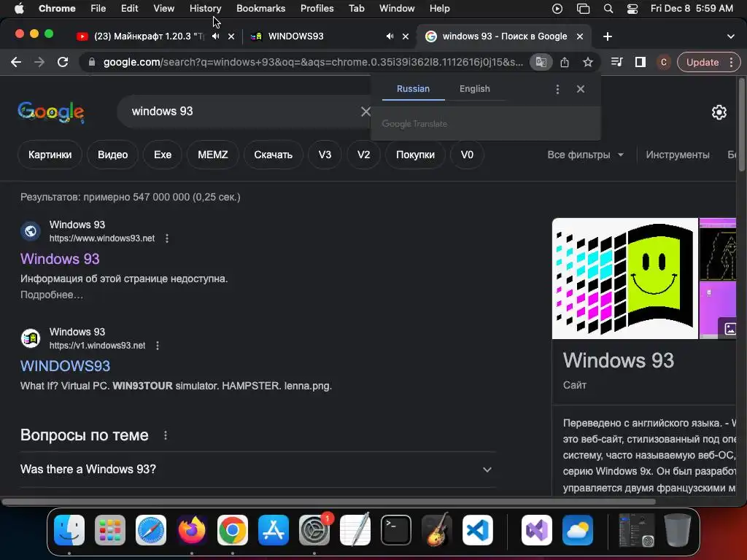
Task: Select English in the translate popup
Action: pyautogui.click(x=474, y=89)
